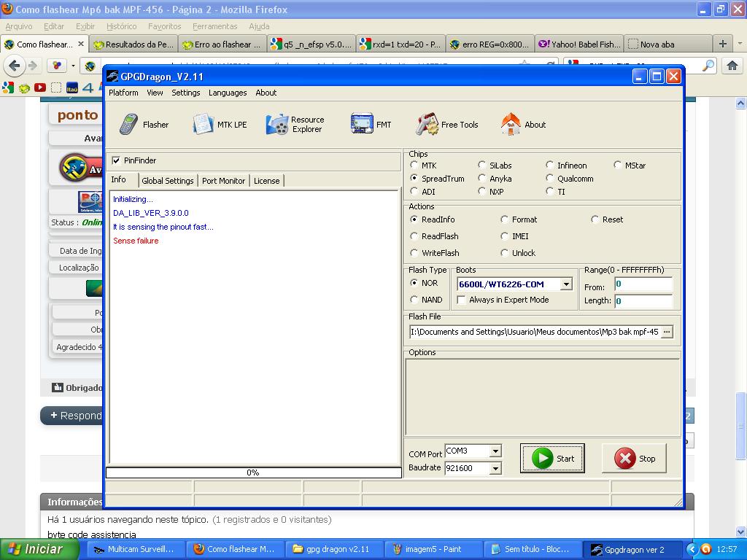Open the Languages menu
This screenshot has height=560, width=747.
point(228,93)
